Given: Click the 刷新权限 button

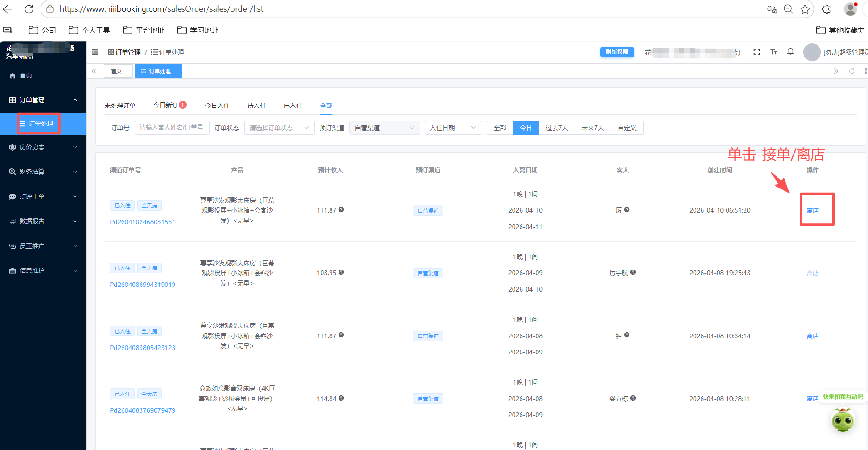Looking at the screenshot, I should click(x=617, y=52).
